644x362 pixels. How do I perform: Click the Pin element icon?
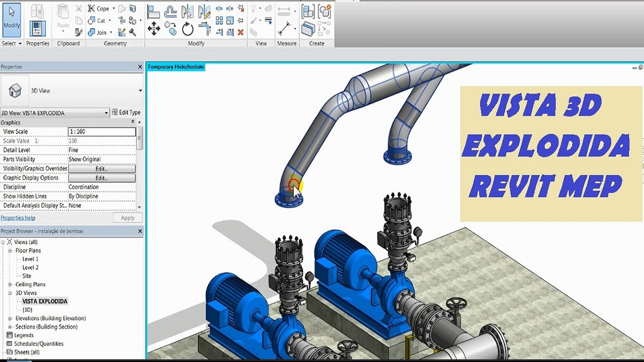click(240, 21)
